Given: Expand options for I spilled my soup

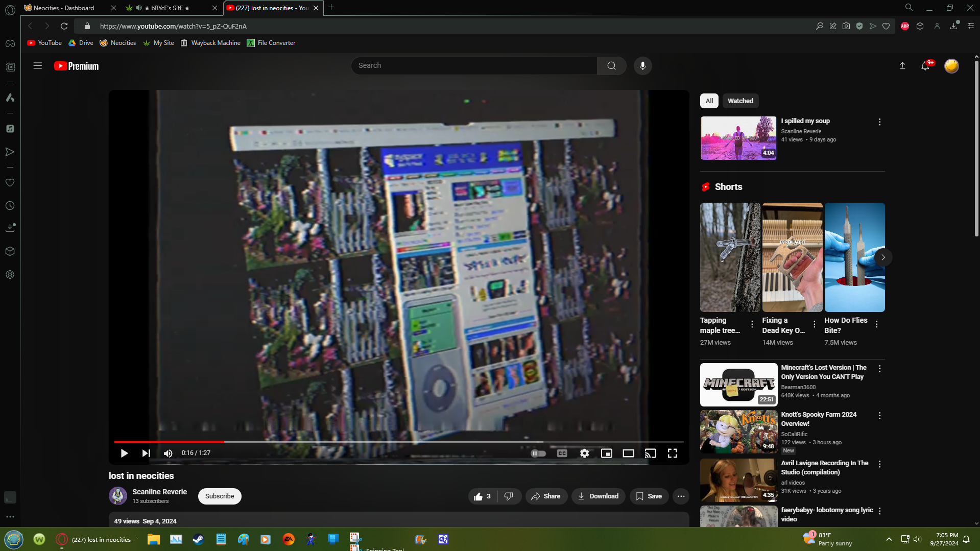Looking at the screenshot, I should [879, 122].
